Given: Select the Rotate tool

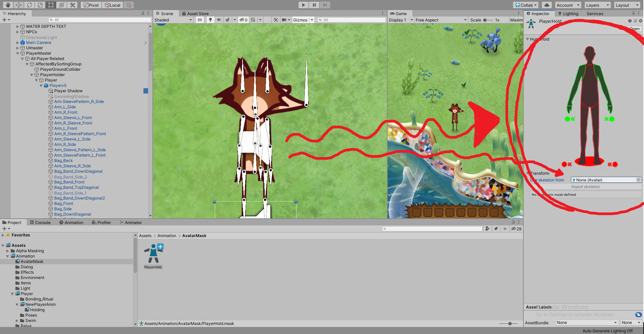Looking at the screenshot, I should (29, 5).
